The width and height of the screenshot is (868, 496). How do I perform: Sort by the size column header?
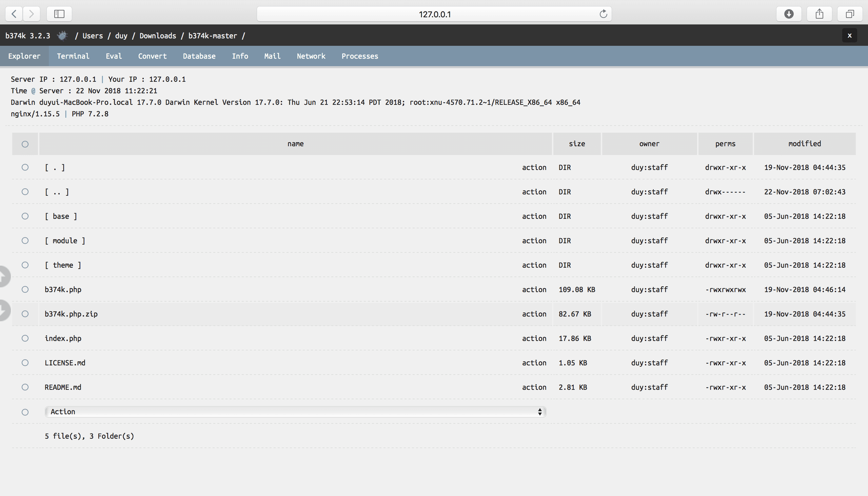577,144
